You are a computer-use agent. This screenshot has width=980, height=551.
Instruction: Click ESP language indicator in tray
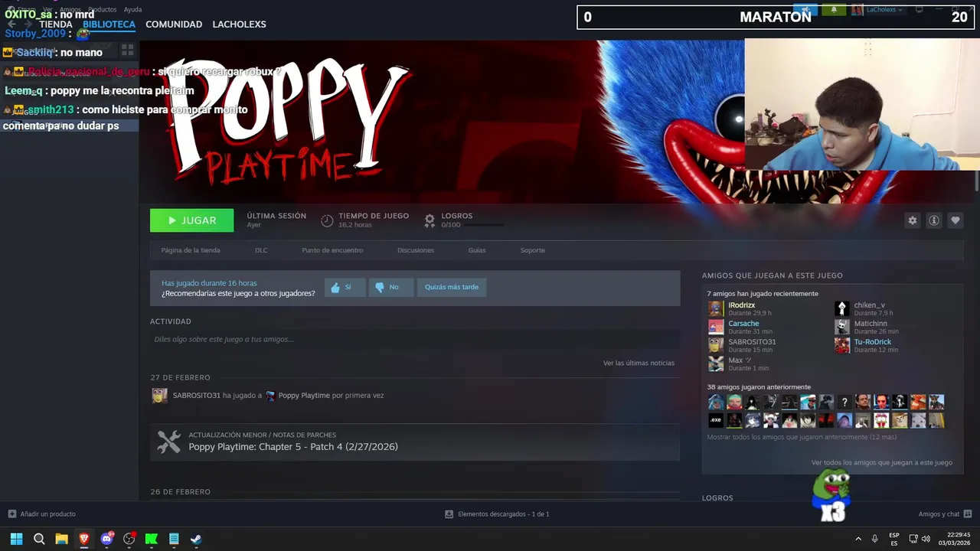894,539
